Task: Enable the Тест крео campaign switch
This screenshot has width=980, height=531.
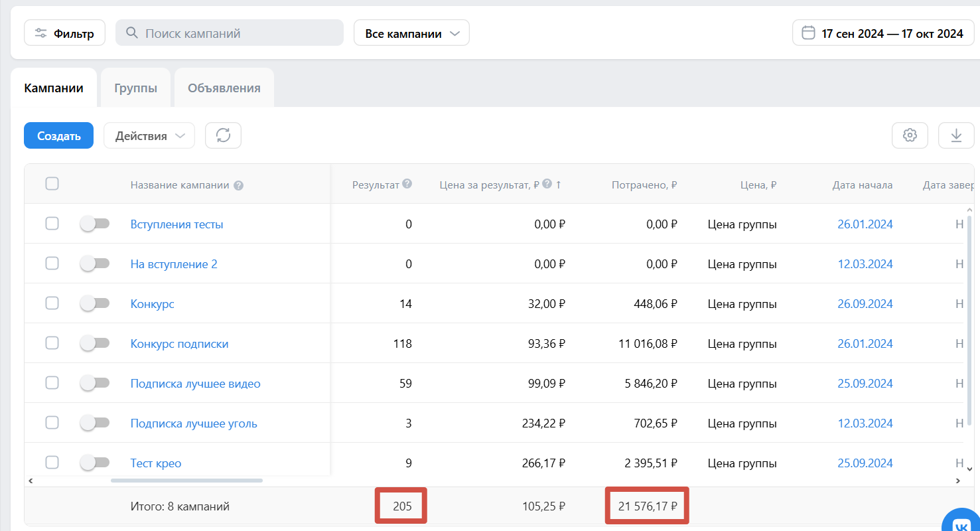Action: coord(94,463)
